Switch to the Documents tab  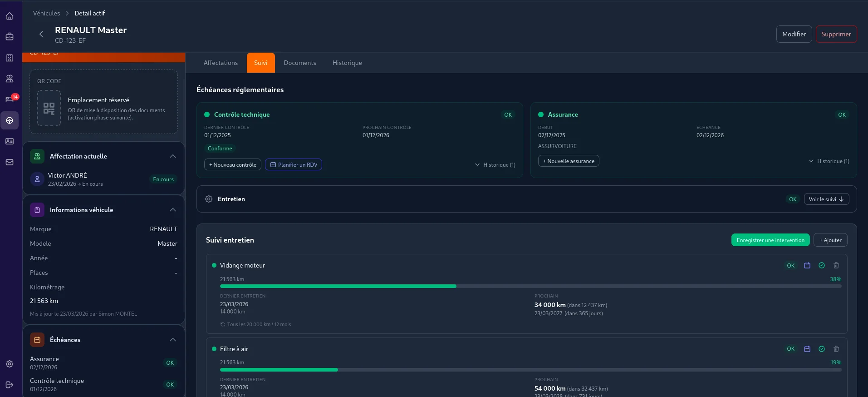coord(299,63)
